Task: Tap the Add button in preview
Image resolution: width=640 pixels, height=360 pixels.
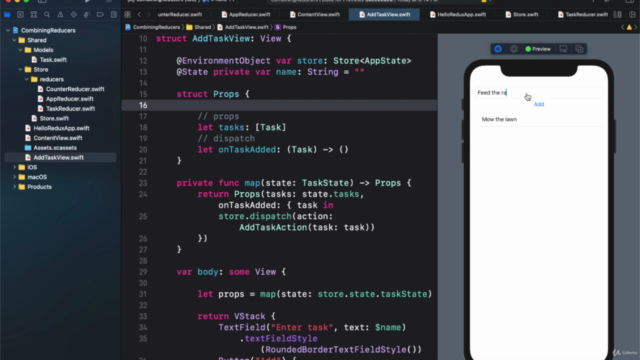Action: [x=539, y=104]
